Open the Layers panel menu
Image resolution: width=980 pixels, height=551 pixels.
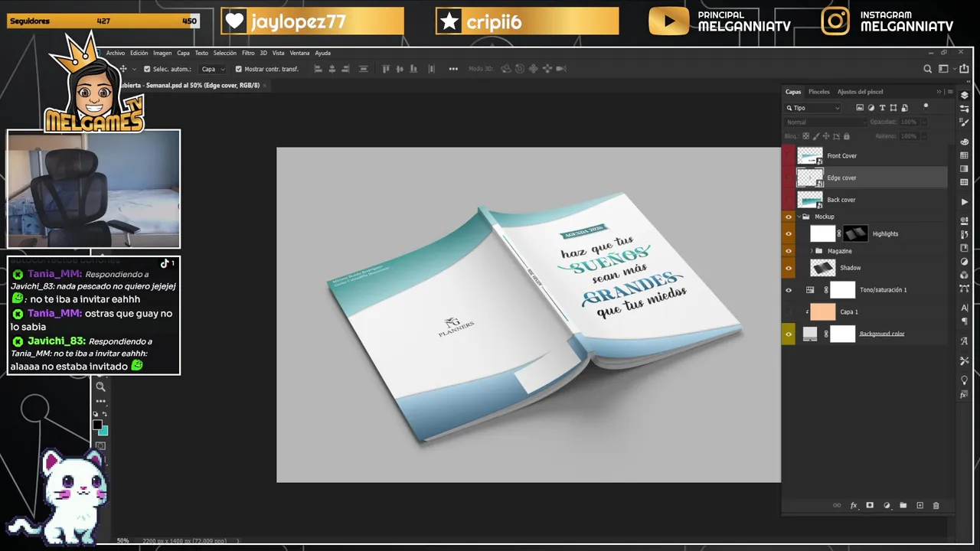click(950, 92)
